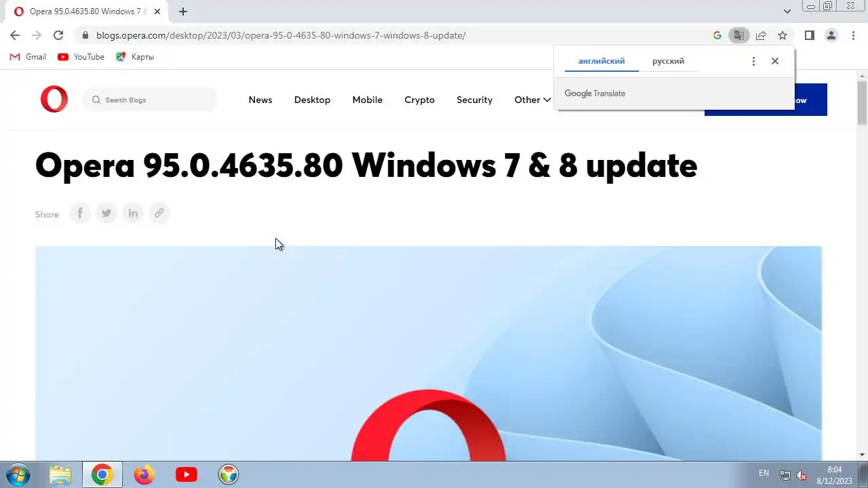The width and height of the screenshot is (868, 488).
Task: Launch Firefox from the taskbar
Action: tap(144, 475)
